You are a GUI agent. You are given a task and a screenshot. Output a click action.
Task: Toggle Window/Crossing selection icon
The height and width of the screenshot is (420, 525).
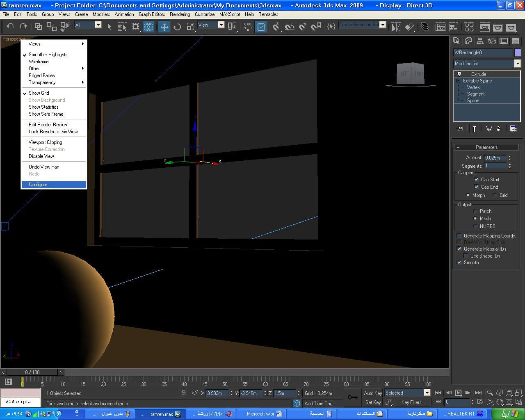pos(148,27)
